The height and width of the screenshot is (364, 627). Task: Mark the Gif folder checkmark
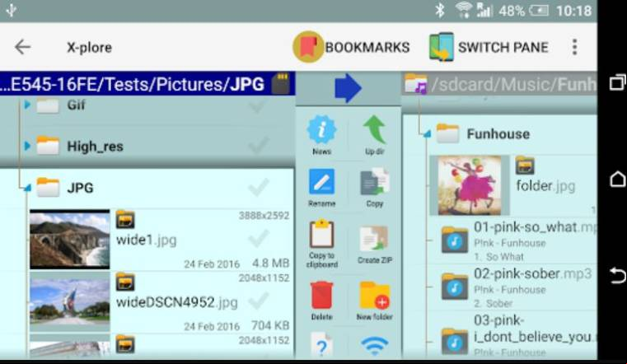[x=258, y=105]
